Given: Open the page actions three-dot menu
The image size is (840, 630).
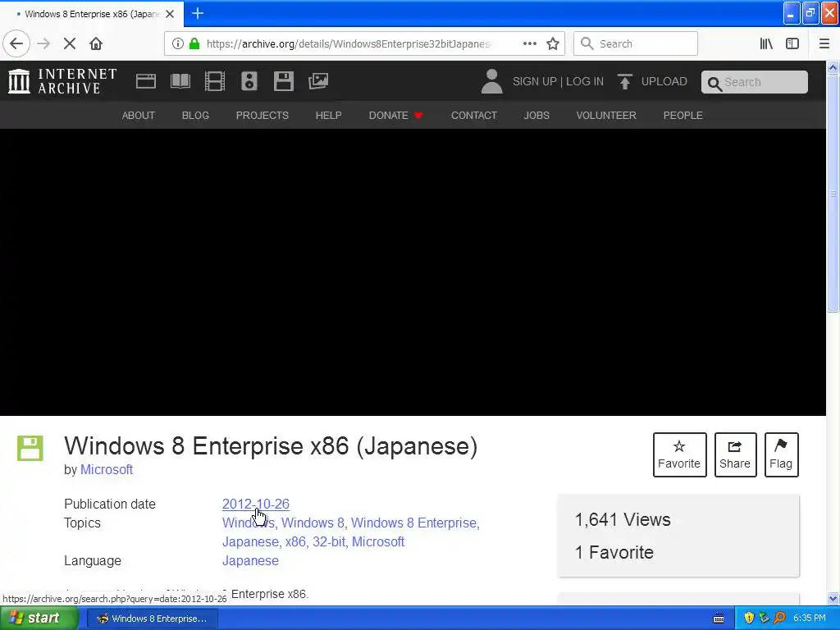Looking at the screenshot, I should pos(529,43).
